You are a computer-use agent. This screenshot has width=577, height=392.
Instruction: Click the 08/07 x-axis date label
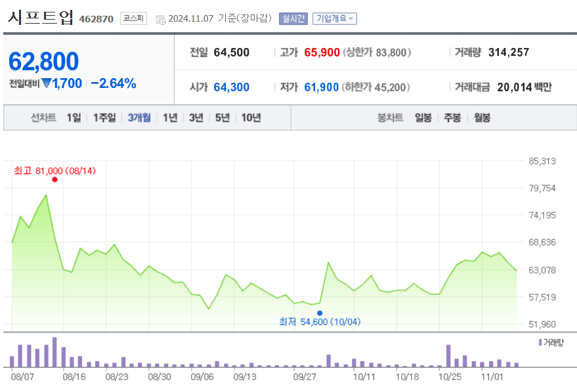22,377
